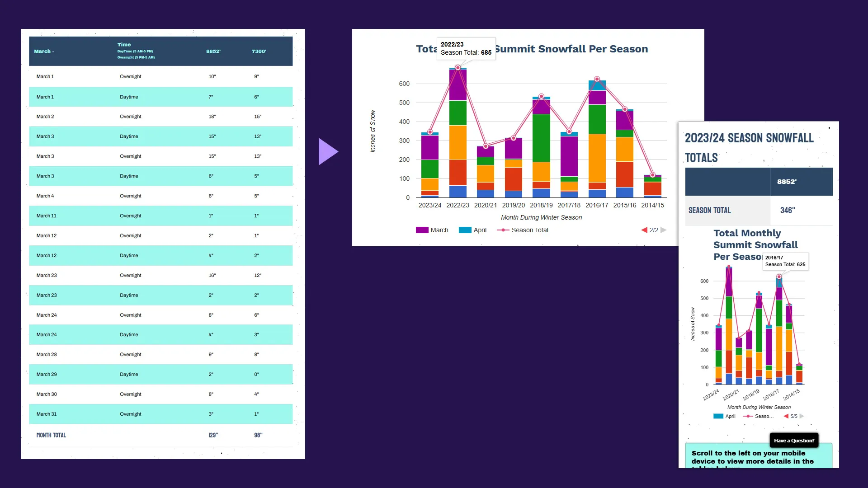Click '8852'' header in left snowfall table
Viewport: 868px width, 488px height.
(213, 52)
